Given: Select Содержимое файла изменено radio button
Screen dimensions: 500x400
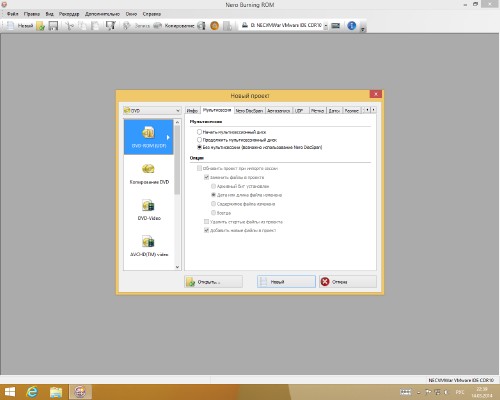Looking at the screenshot, I should pos(213,204).
